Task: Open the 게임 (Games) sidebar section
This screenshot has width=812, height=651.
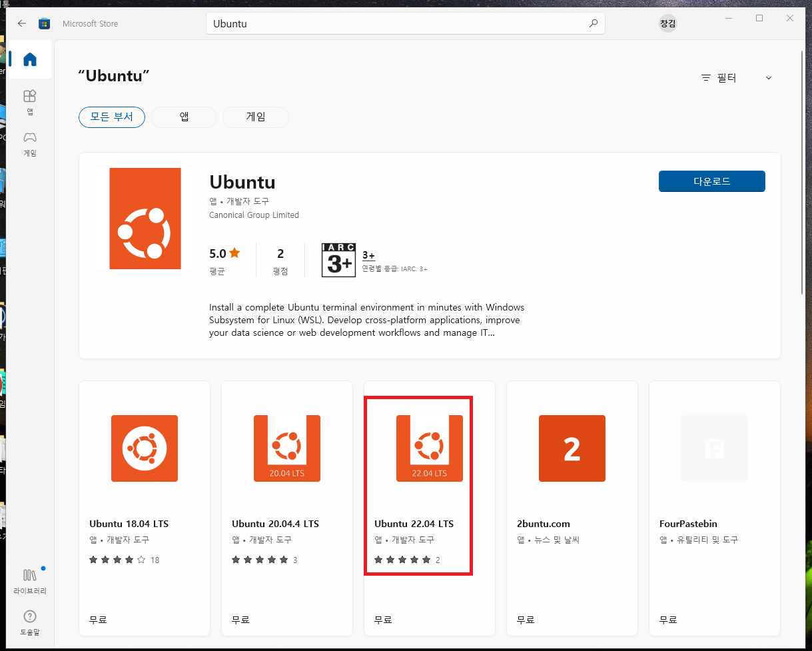Action: [x=30, y=144]
